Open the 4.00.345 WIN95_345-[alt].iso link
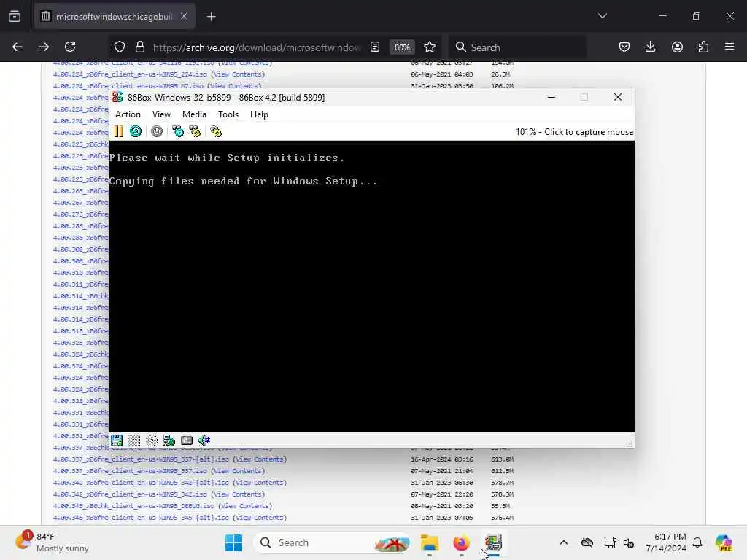 (x=141, y=518)
